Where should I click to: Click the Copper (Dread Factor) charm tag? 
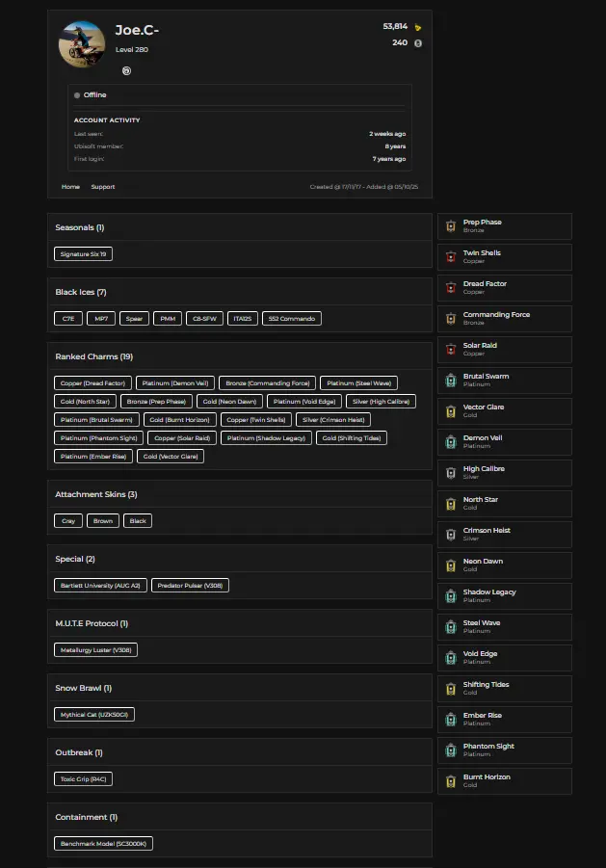pyautogui.click(x=93, y=383)
